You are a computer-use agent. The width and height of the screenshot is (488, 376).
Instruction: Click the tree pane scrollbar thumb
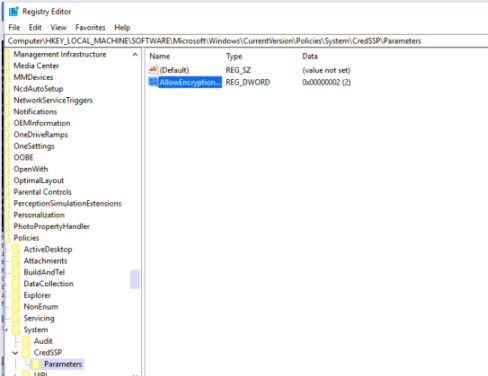[x=135, y=279]
